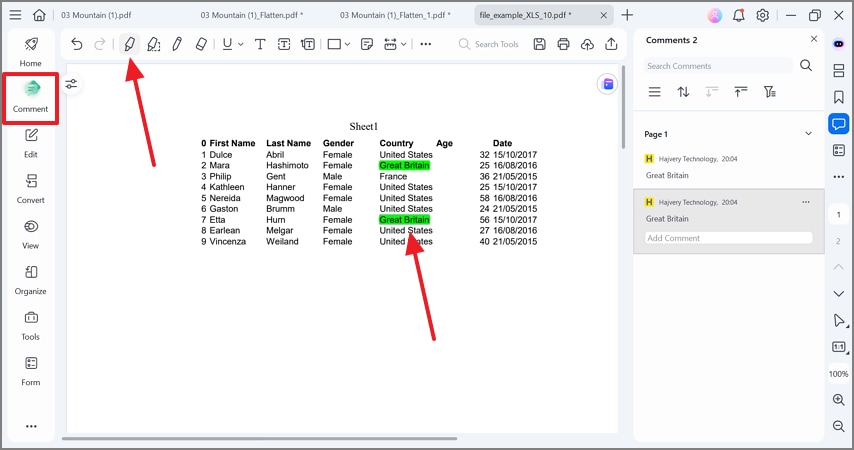Toggle the comments panel button

[x=839, y=124]
